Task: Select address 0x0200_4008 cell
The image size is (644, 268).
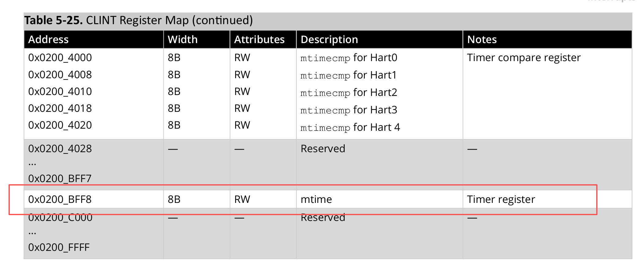Action: point(60,75)
